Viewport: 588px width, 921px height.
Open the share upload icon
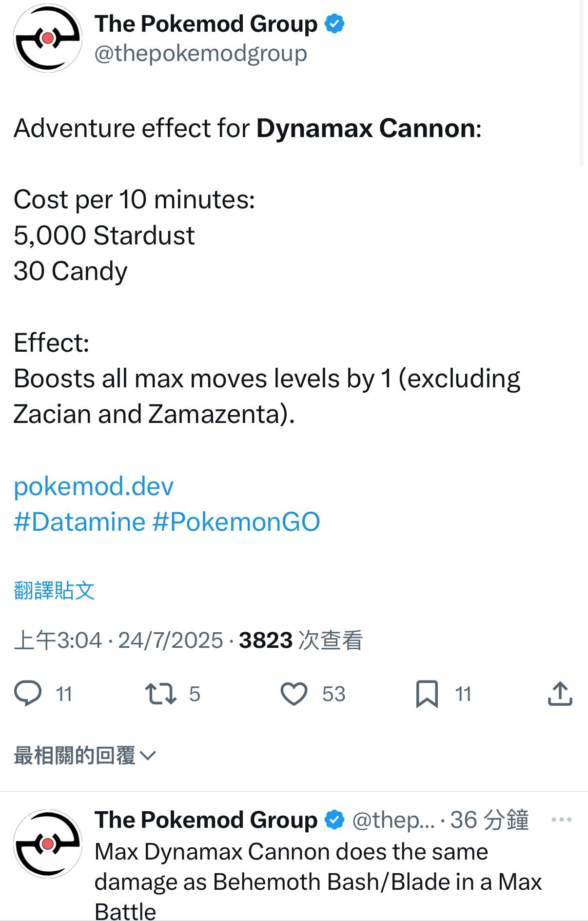(x=560, y=694)
